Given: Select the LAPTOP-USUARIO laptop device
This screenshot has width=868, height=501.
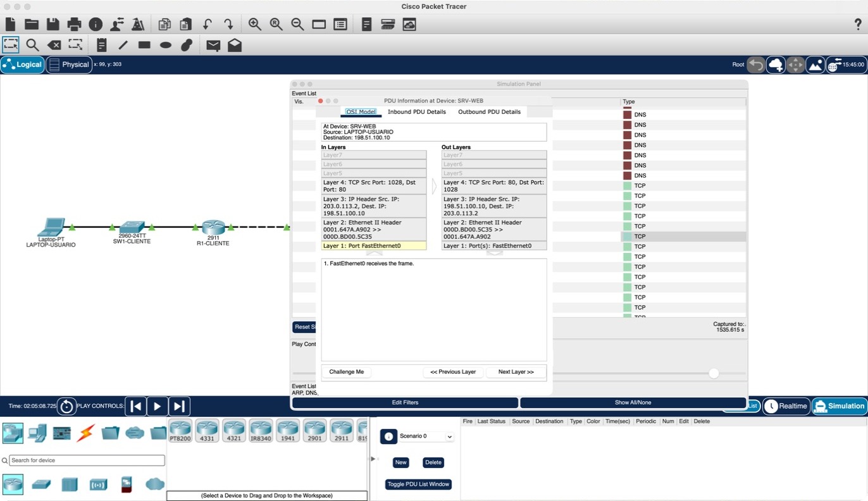Looking at the screenshot, I should pyautogui.click(x=51, y=226).
